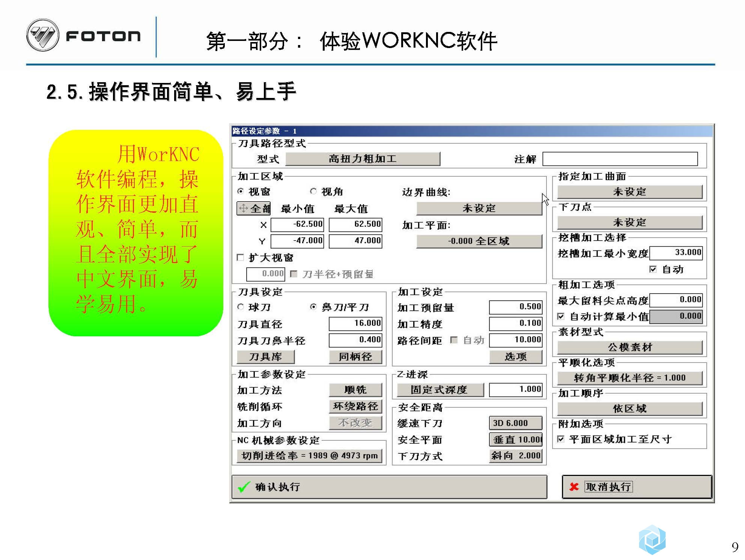This screenshot has width=745, height=560.
Task: Click the 取消执行 button
Action: click(x=637, y=487)
